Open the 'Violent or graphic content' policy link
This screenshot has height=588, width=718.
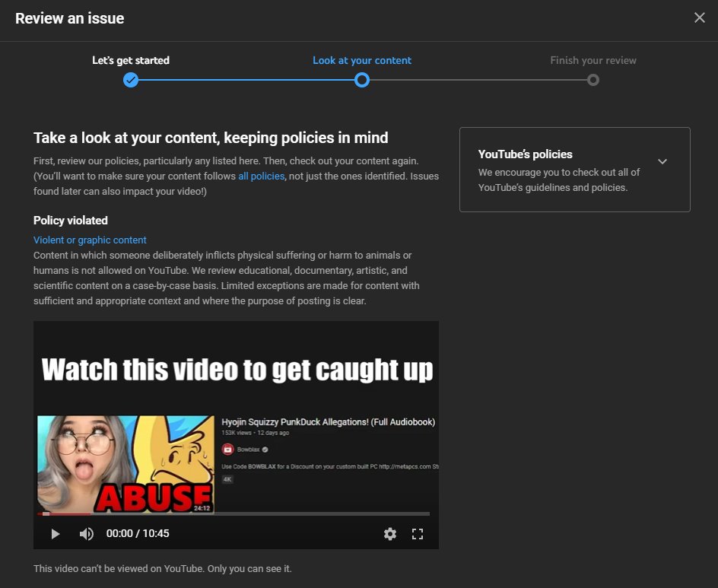[90, 240]
